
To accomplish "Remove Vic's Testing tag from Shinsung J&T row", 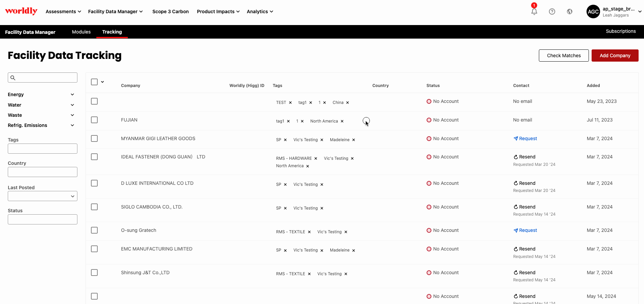I will click(346, 274).
